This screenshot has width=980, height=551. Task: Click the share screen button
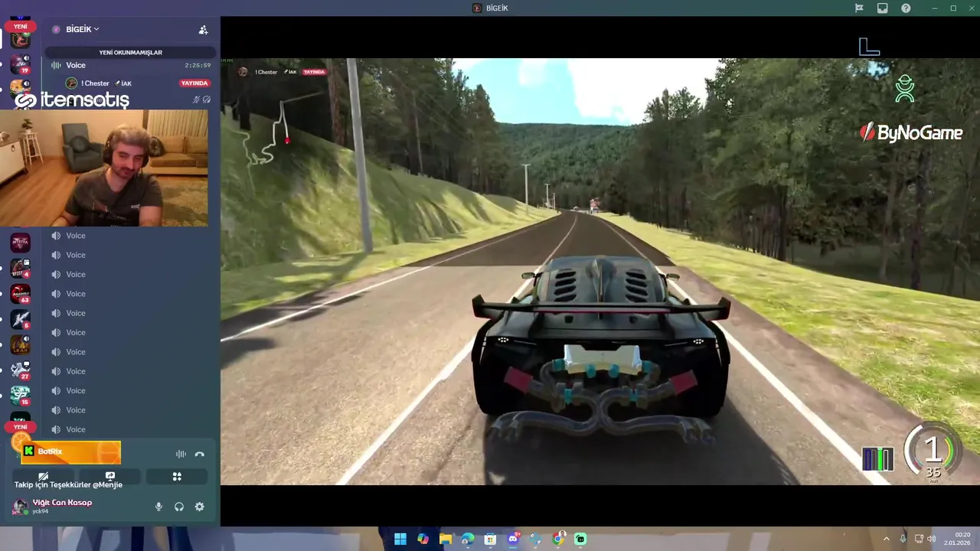click(110, 476)
